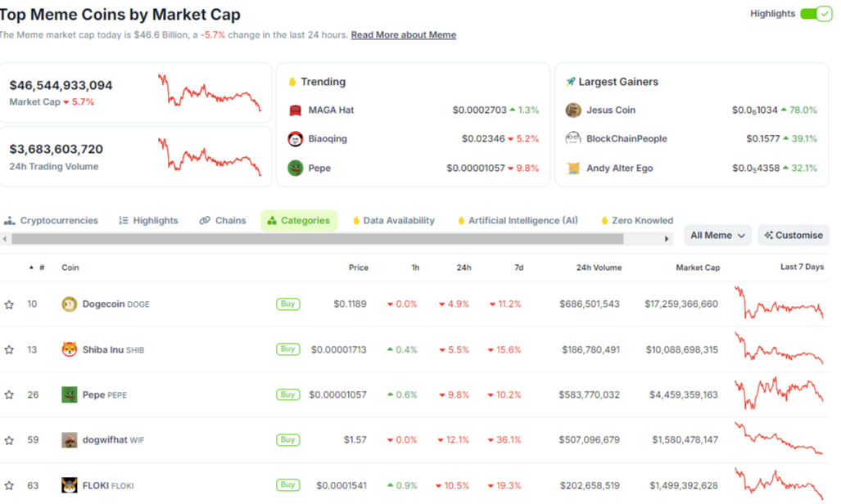Click the Pepe frog icon in Trending
Image resolution: width=841 pixels, height=504 pixels.
pyautogui.click(x=295, y=168)
